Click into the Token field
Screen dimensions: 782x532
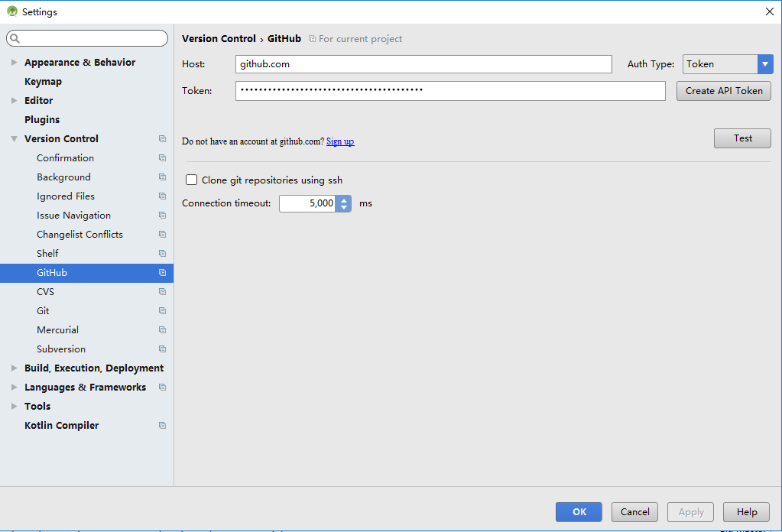pos(450,91)
